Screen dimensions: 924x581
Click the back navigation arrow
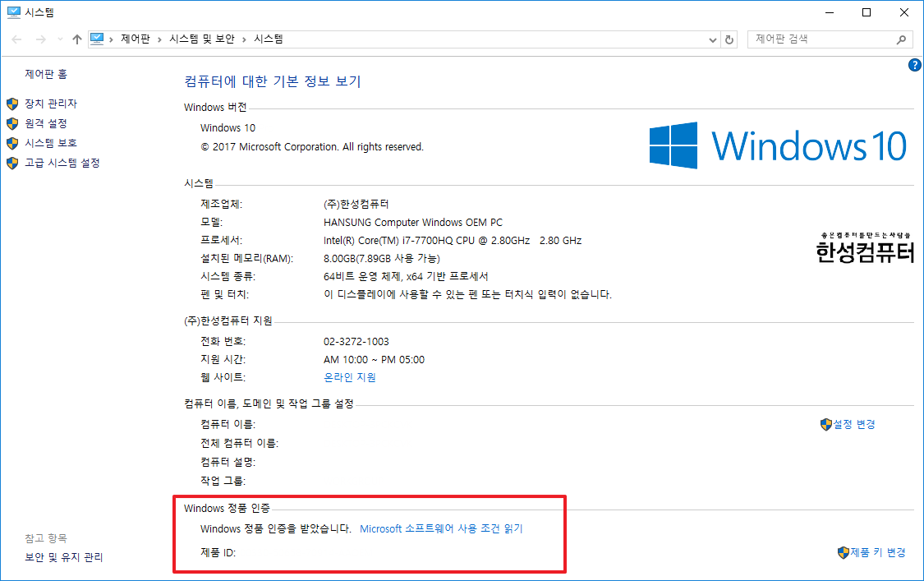(16, 39)
